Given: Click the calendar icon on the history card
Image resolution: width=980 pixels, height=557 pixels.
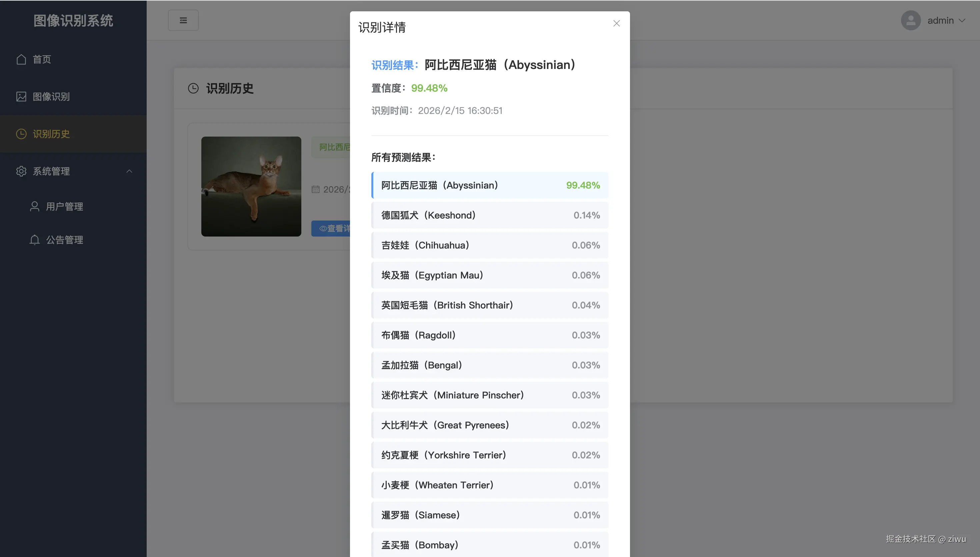Looking at the screenshot, I should [316, 189].
